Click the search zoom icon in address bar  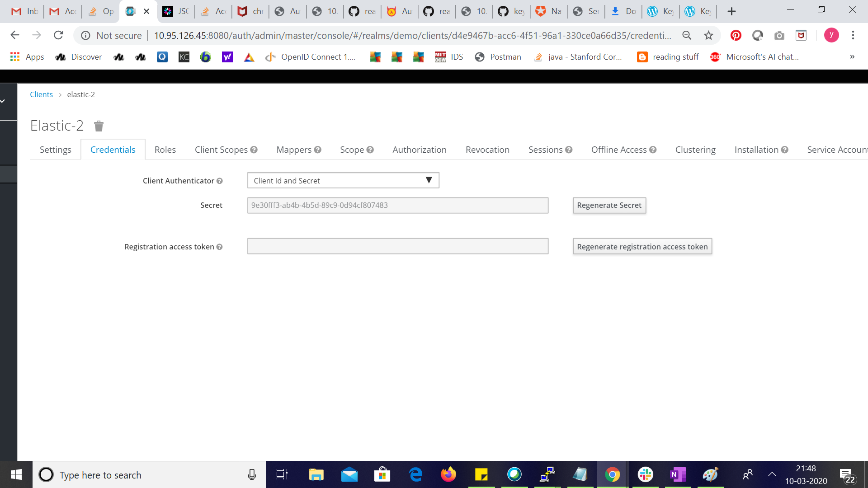click(687, 35)
